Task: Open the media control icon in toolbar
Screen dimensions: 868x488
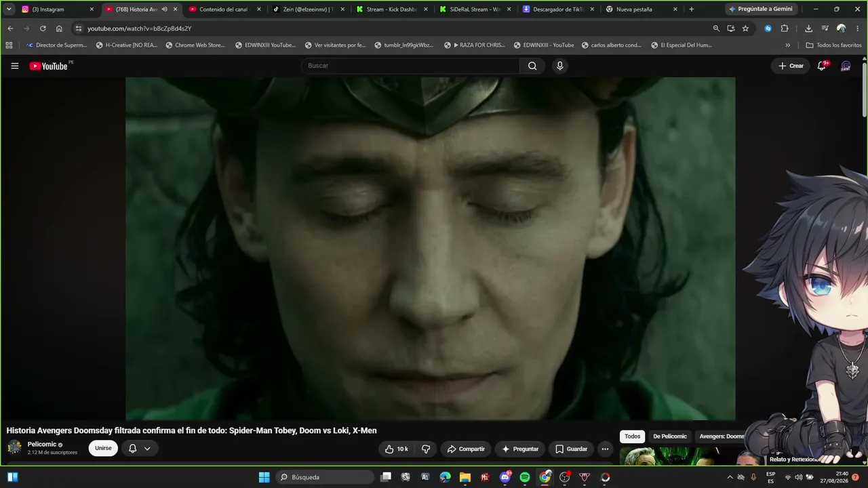Action: click(x=825, y=28)
